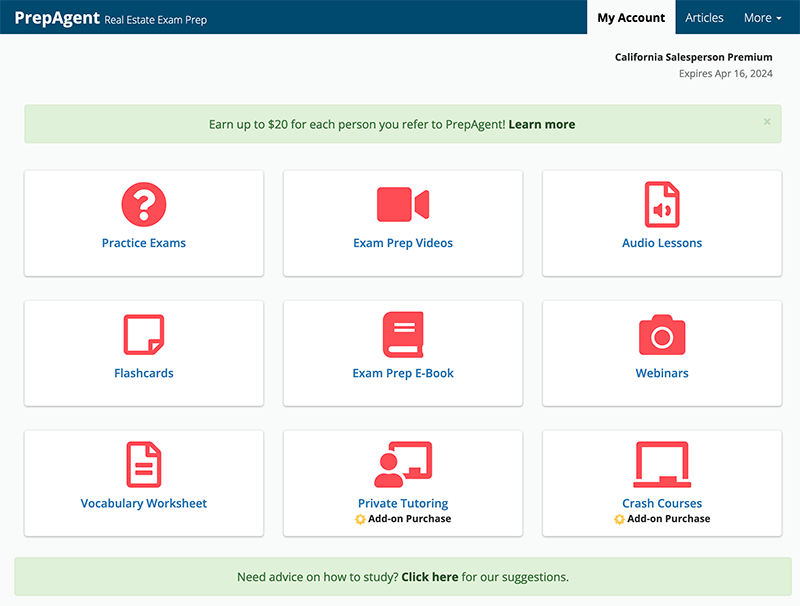Go to the PrepAgent home logo
This screenshot has width=800, height=606.
57,18
